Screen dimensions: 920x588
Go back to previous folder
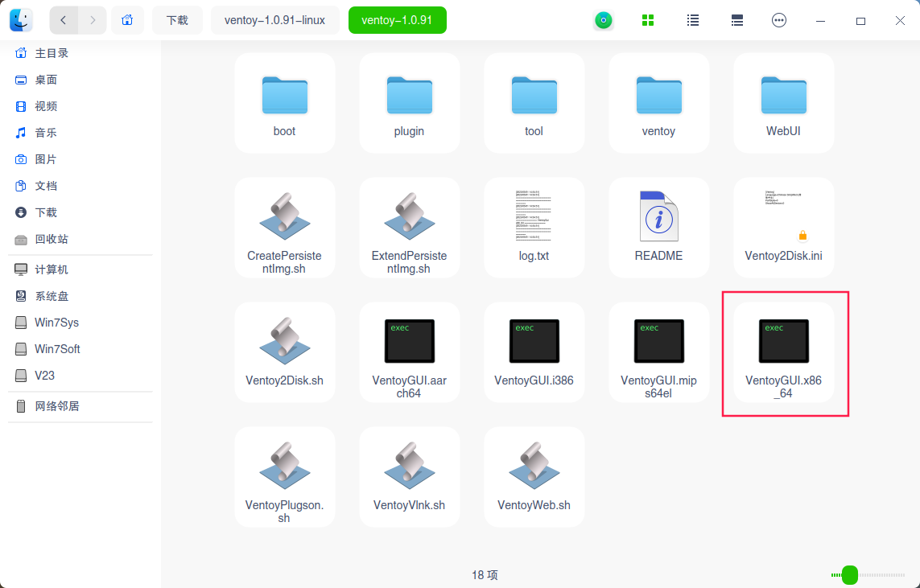pyautogui.click(x=64, y=21)
